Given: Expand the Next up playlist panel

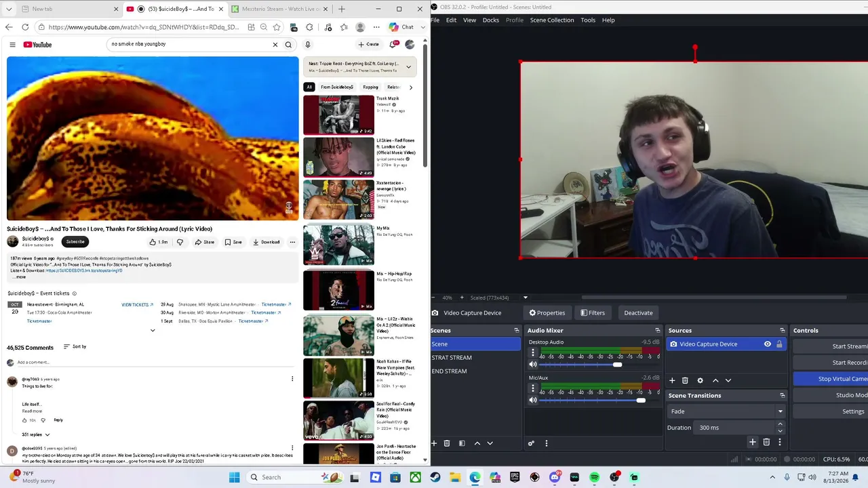Looking at the screenshot, I should [x=408, y=67].
